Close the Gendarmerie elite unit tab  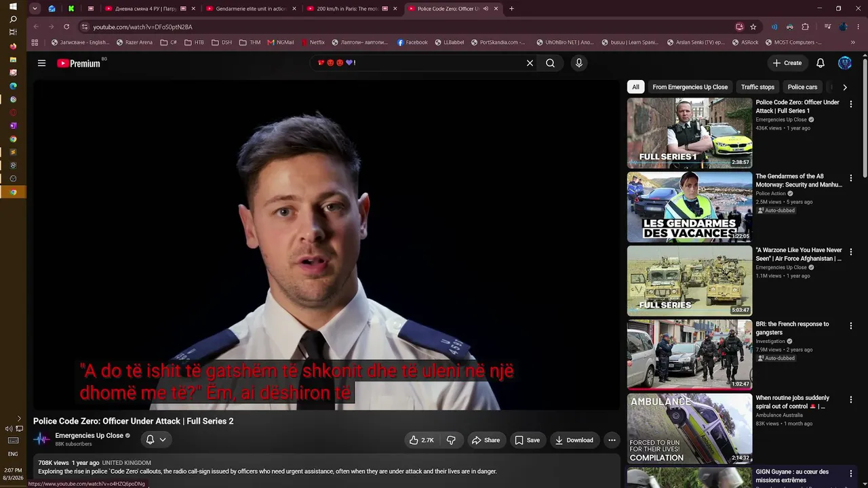[x=294, y=9]
